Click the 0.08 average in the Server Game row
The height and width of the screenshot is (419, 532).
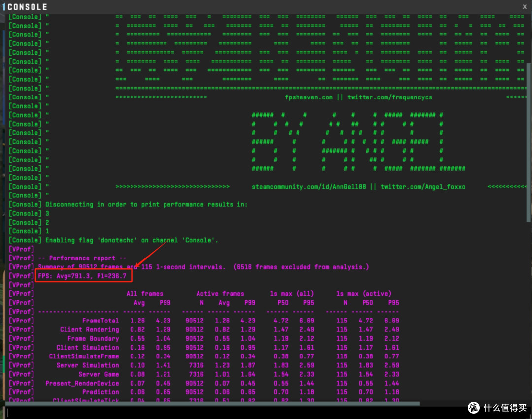pos(137,374)
